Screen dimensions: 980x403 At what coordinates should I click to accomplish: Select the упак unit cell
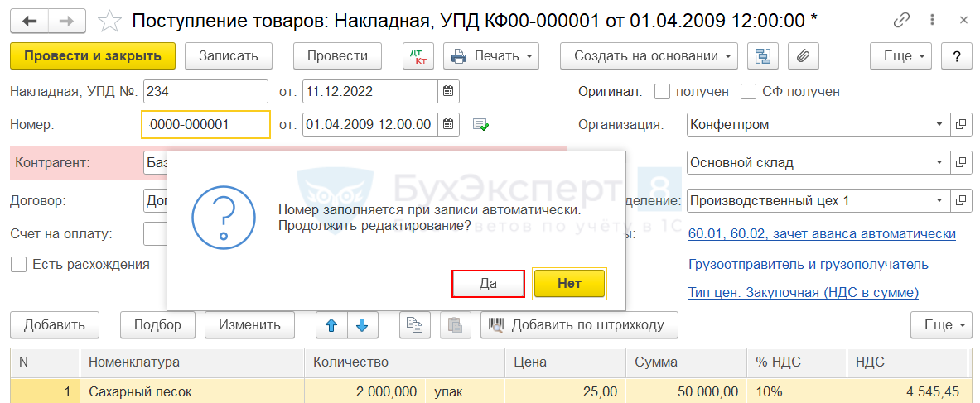[x=465, y=391]
